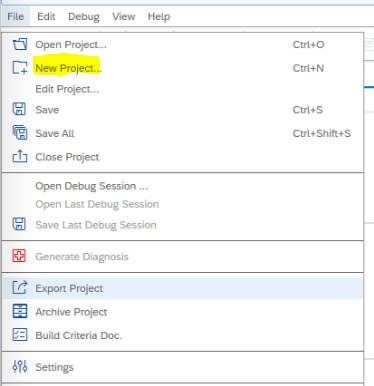Viewport: 374px width, 386px height.
Task: Click the Build Criteria Doc checklist icon
Action: tap(20, 334)
